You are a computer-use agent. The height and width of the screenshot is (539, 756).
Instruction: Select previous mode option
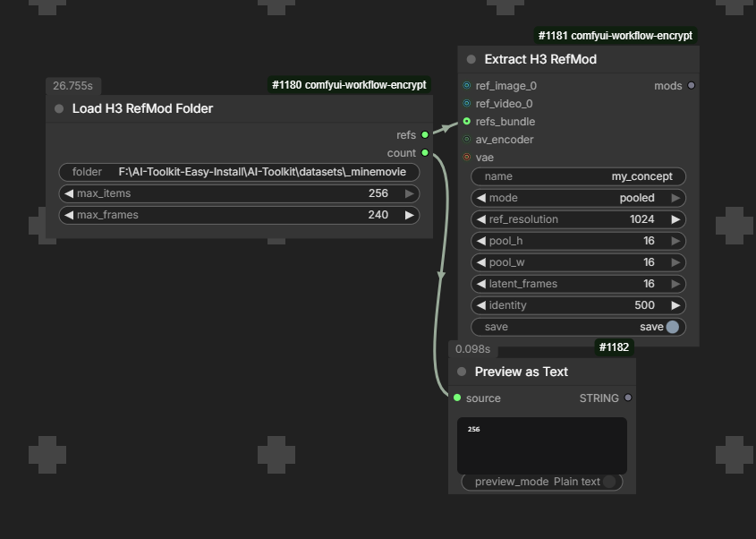(481, 198)
